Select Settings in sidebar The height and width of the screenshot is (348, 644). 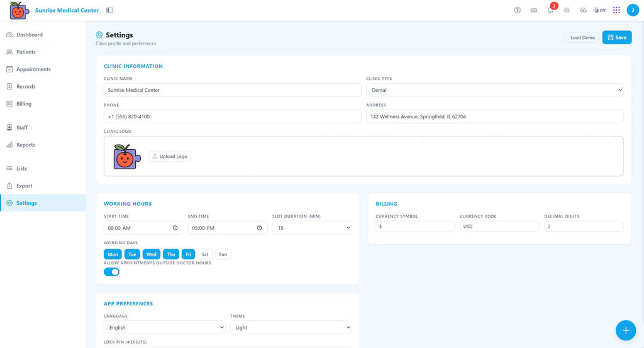(x=43, y=203)
